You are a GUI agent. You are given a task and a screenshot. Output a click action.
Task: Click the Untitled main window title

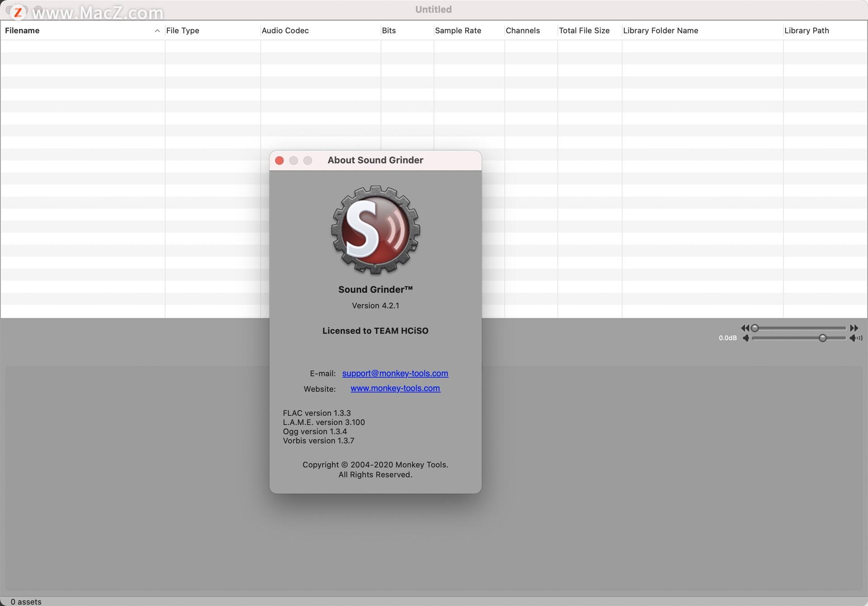point(434,9)
